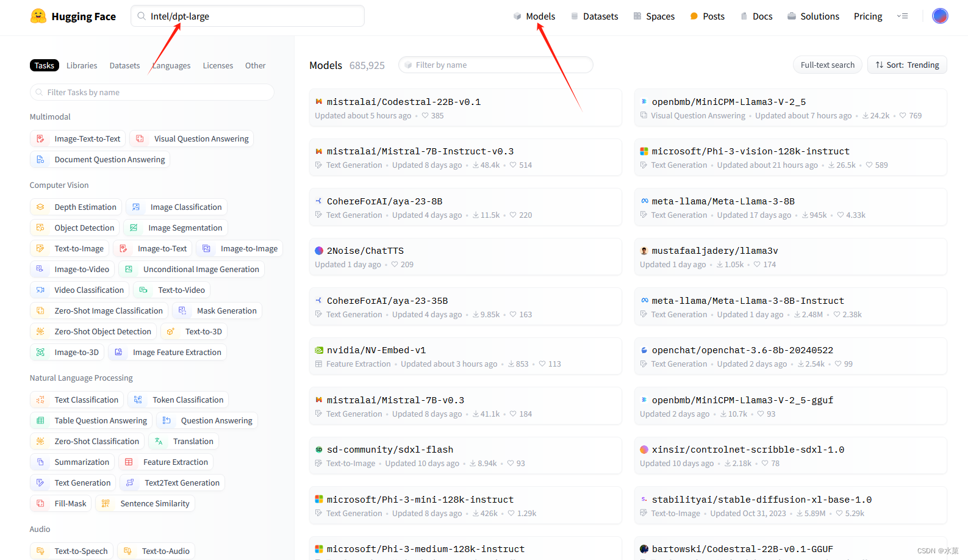Click the Text-to-3D task icon
This screenshot has height=560, width=968.
pos(171,331)
